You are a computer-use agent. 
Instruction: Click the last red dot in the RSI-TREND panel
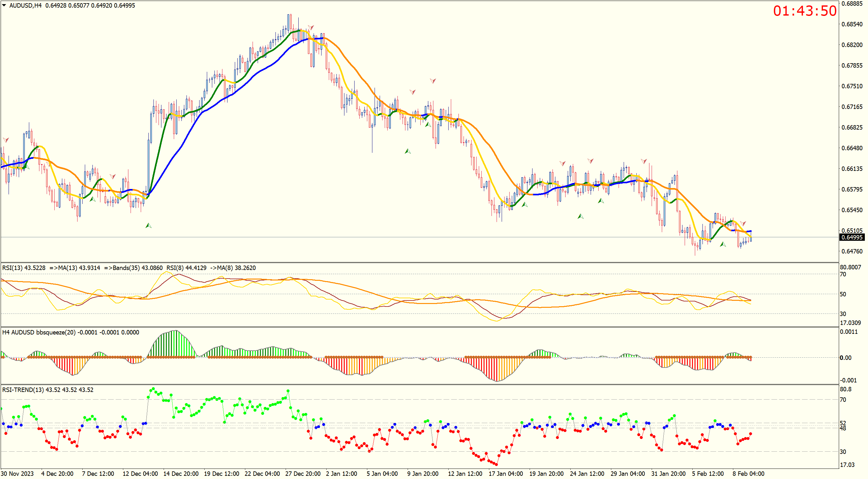(750, 434)
